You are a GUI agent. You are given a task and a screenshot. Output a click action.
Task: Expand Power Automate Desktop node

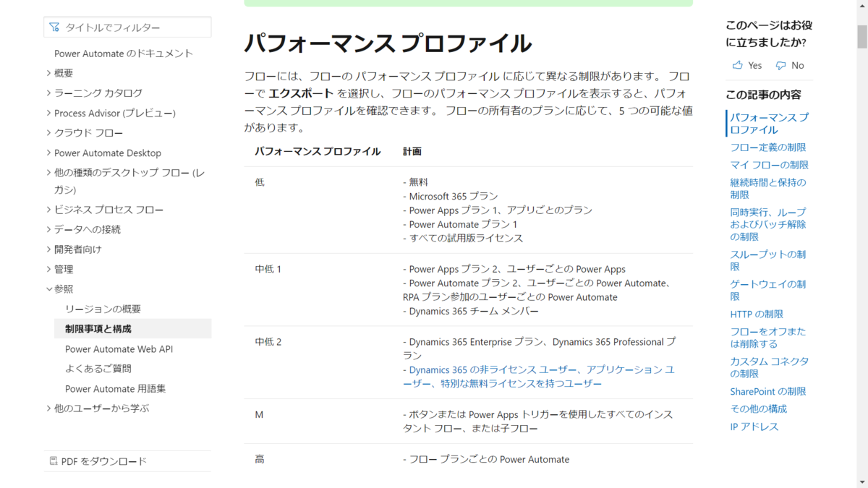[48, 153]
